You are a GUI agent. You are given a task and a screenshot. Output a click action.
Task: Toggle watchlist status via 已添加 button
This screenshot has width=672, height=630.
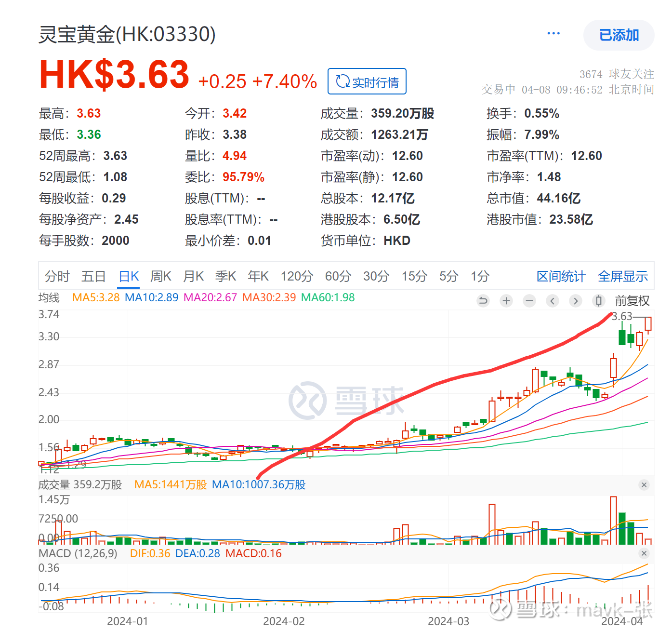pyautogui.click(x=619, y=35)
